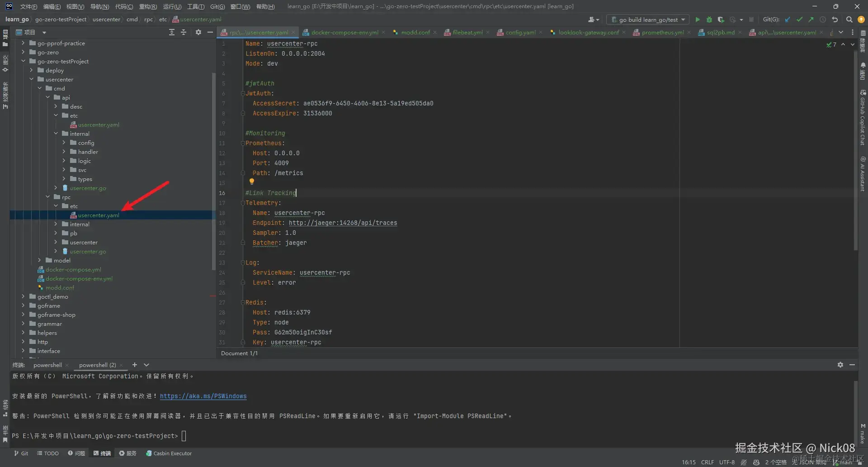868x467 pixels.
Task: Open Search Everywhere magnifier icon
Action: coord(849,19)
